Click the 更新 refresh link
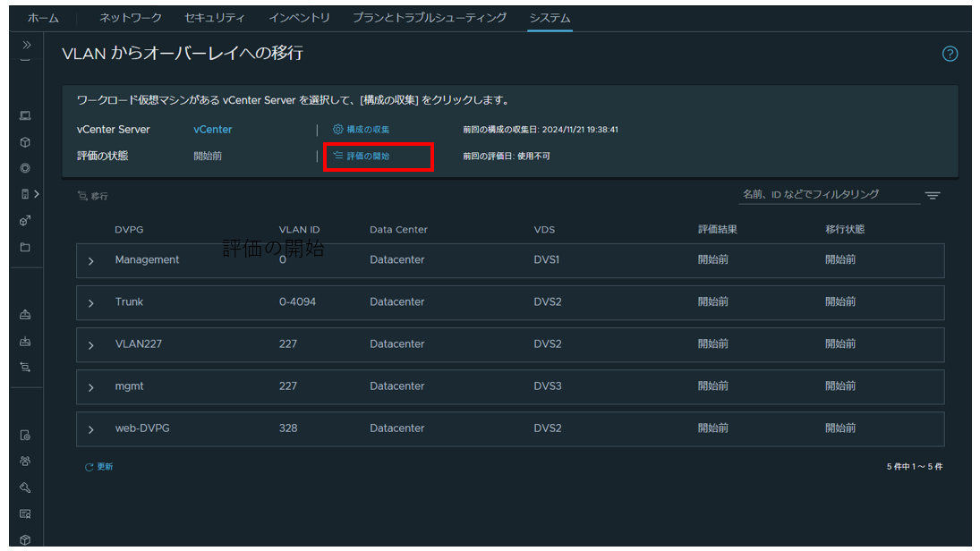The height and width of the screenshot is (551, 980). 105,467
